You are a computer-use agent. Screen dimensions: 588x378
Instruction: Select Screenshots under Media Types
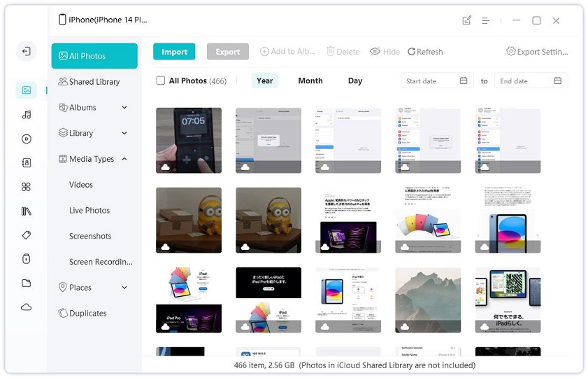(x=90, y=236)
